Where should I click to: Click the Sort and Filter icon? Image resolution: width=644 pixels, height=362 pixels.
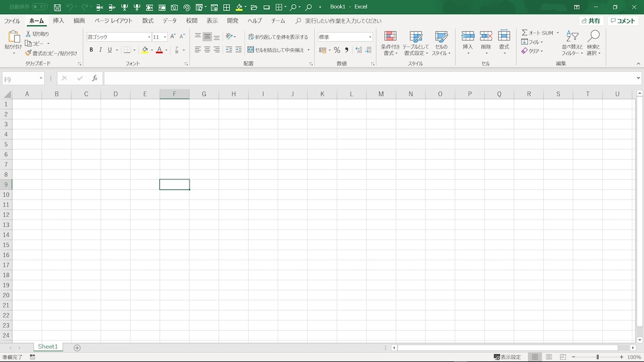(x=572, y=43)
